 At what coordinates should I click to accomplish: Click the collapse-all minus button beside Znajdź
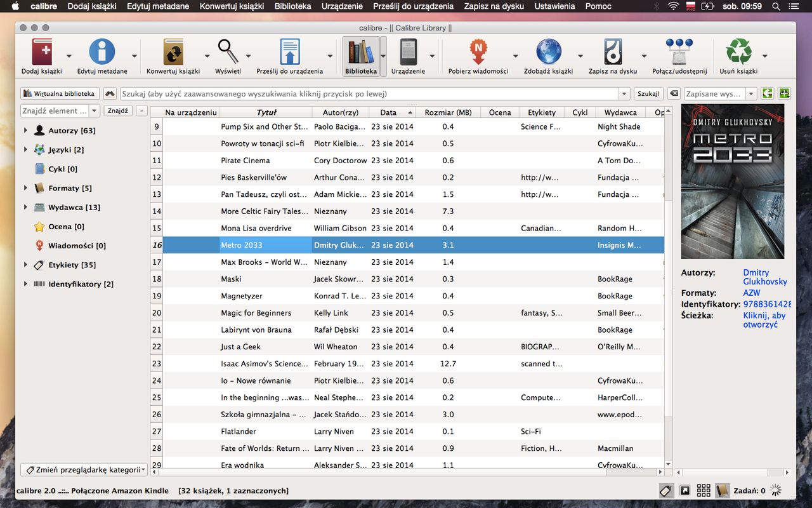click(141, 110)
